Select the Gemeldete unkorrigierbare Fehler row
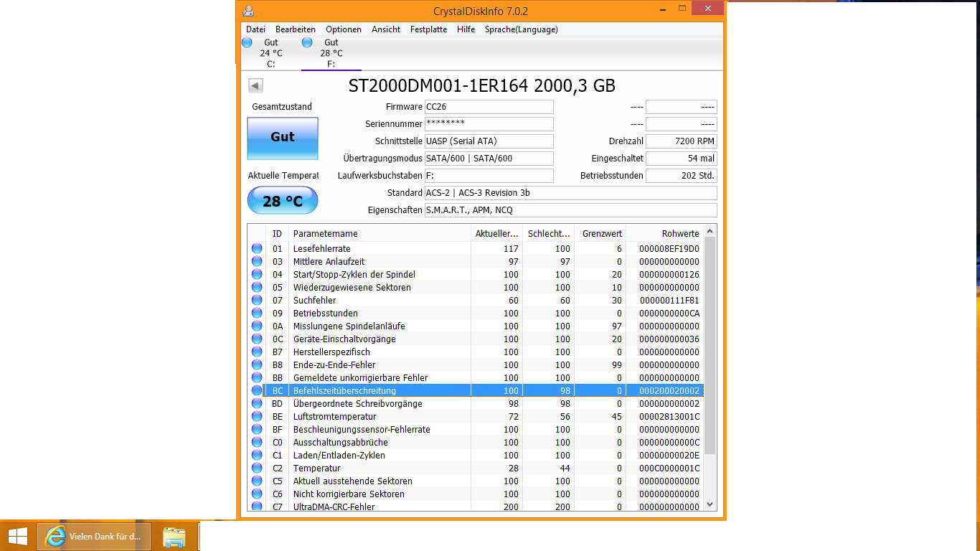The width and height of the screenshot is (980, 551). pyautogui.click(x=476, y=377)
